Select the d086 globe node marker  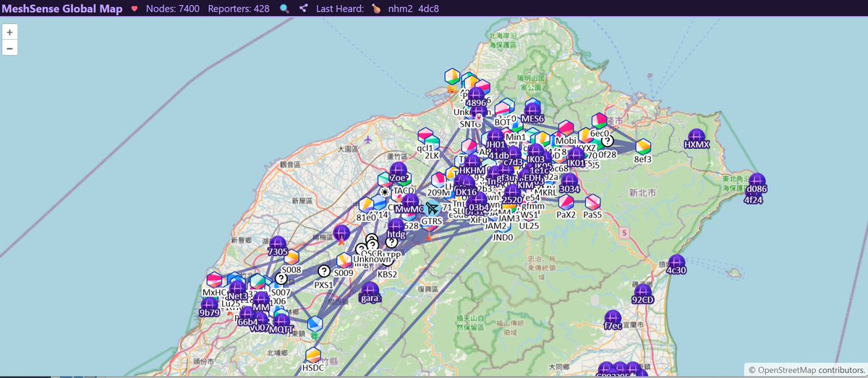click(x=757, y=181)
